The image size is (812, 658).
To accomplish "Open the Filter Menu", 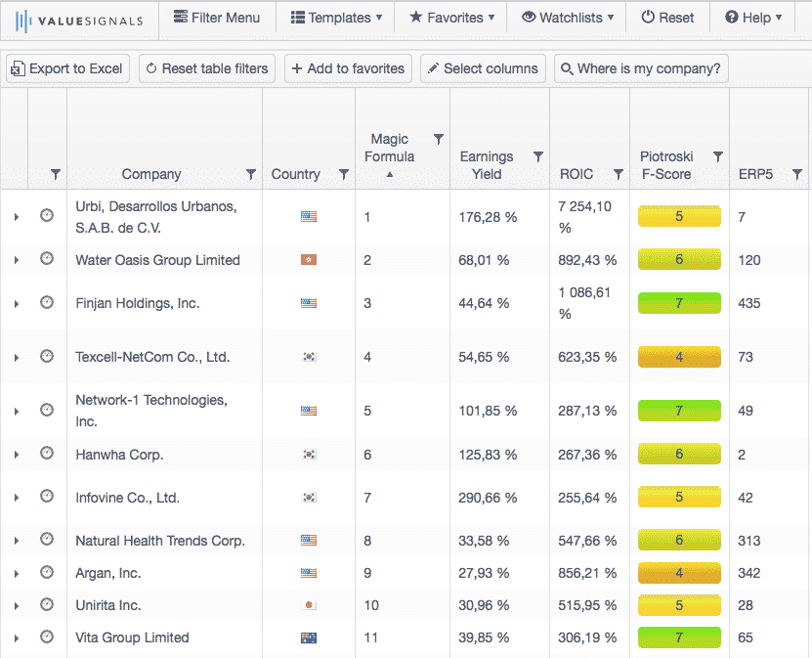I will coord(217,18).
